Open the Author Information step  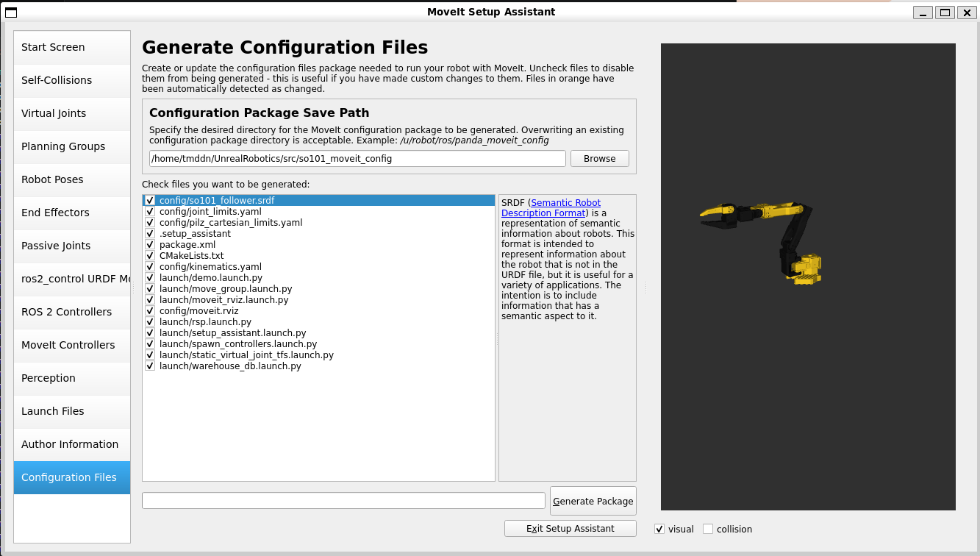(x=72, y=444)
